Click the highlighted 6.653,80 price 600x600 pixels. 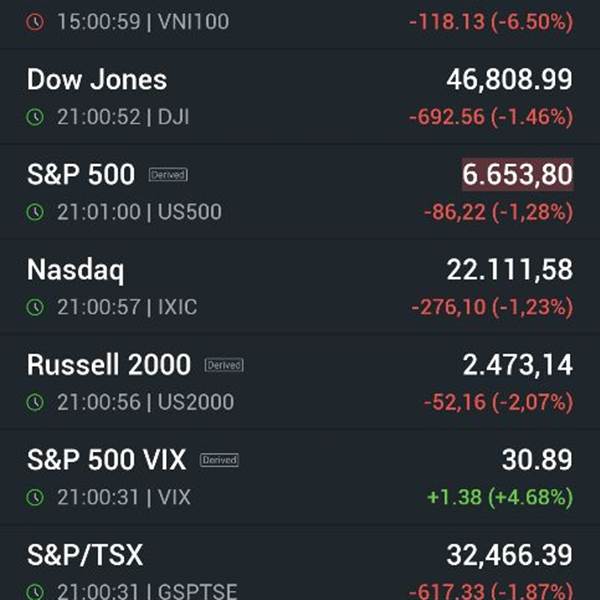[517, 174]
